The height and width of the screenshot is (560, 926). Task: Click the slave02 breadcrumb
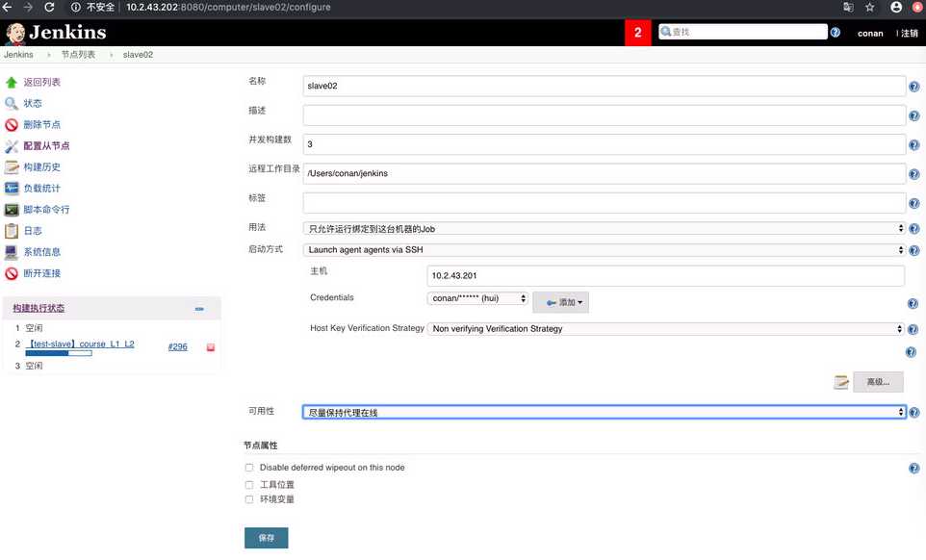click(x=138, y=55)
